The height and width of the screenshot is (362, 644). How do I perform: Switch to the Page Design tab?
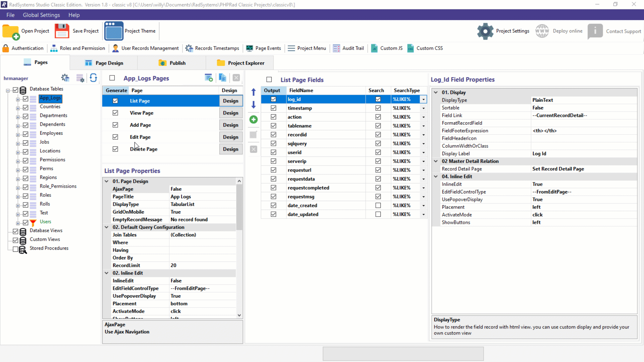click(x=104, y=63)
